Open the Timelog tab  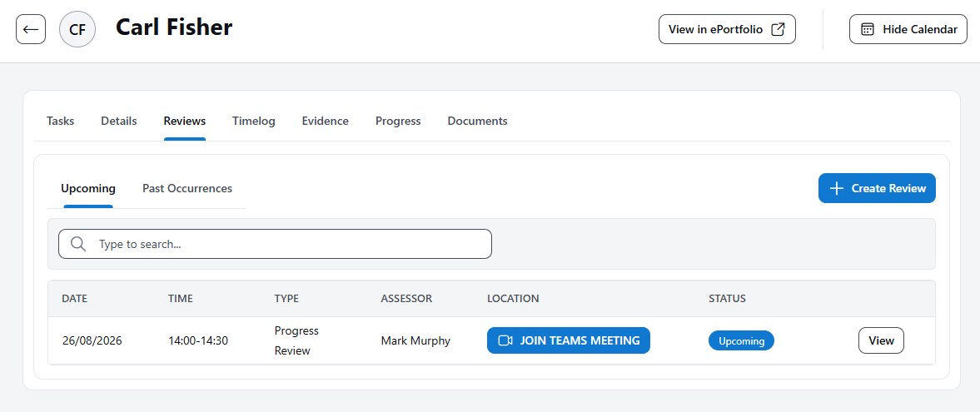(254, 122)
